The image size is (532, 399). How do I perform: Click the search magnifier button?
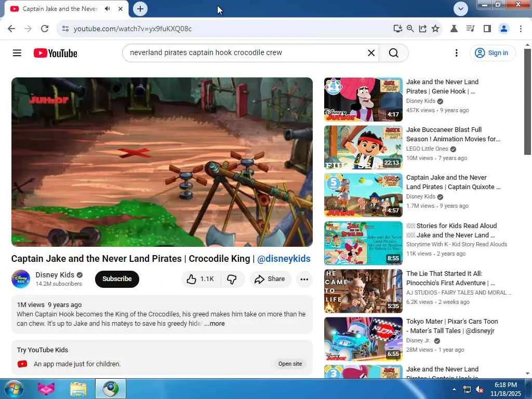[394, 53]
